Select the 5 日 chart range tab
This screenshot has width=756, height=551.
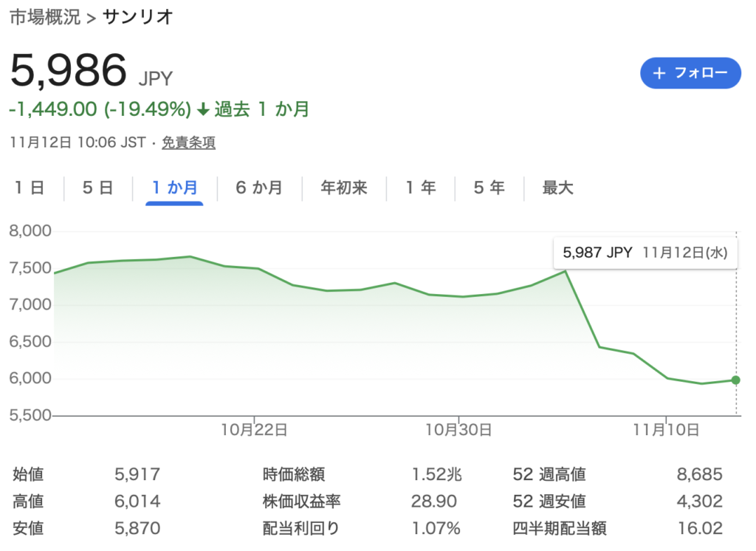point(97,188)
